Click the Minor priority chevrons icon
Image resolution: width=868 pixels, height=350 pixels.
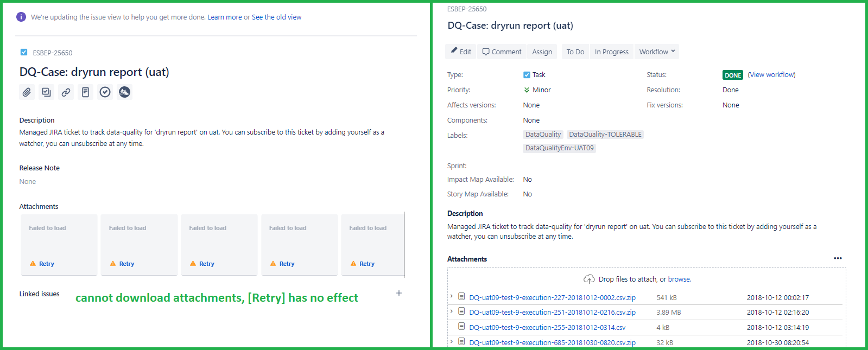(x=527, y=90)
